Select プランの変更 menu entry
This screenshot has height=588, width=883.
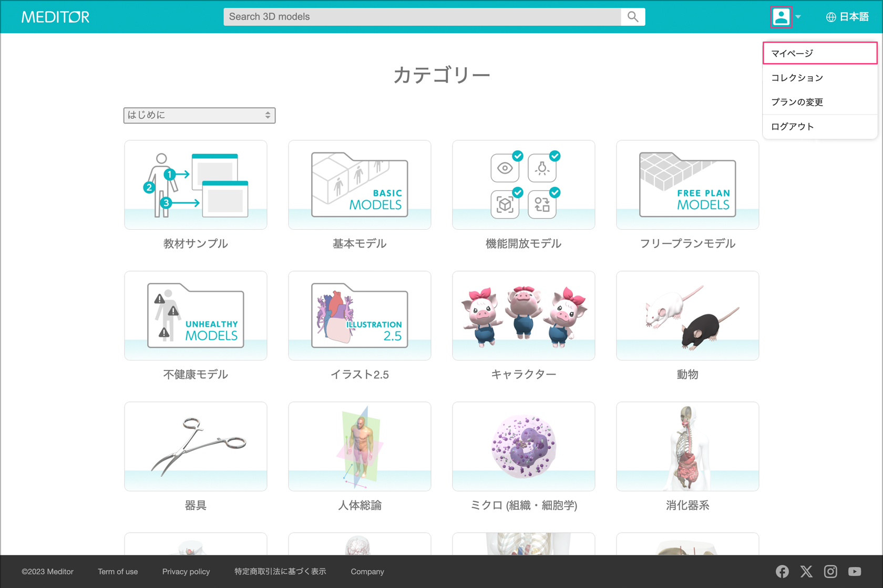(797, 102)
